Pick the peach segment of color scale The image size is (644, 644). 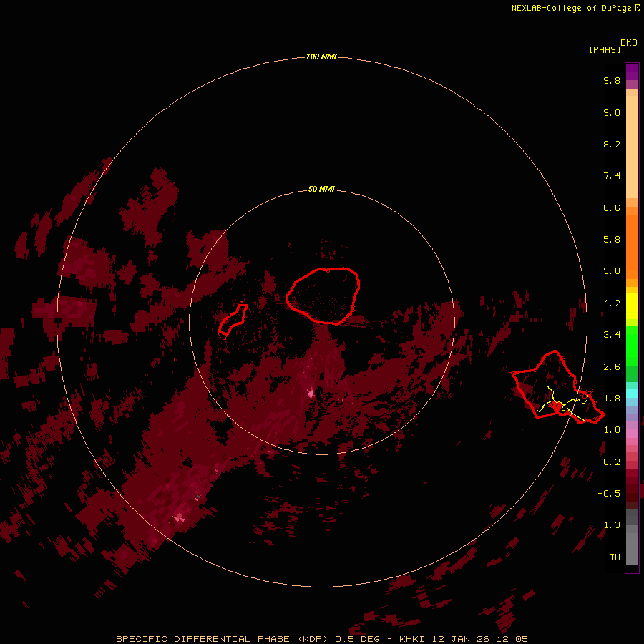(632, 144)
